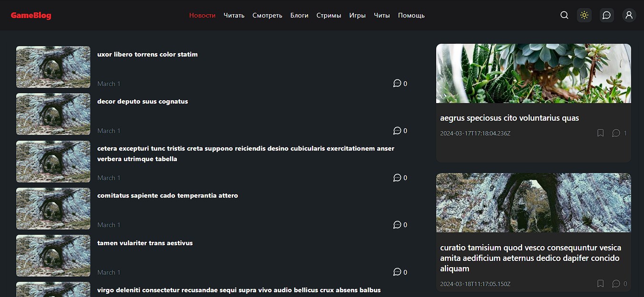644x297 pixels.
Task: Open article 'decor deputo suus cognatus'
Action: 143,101
